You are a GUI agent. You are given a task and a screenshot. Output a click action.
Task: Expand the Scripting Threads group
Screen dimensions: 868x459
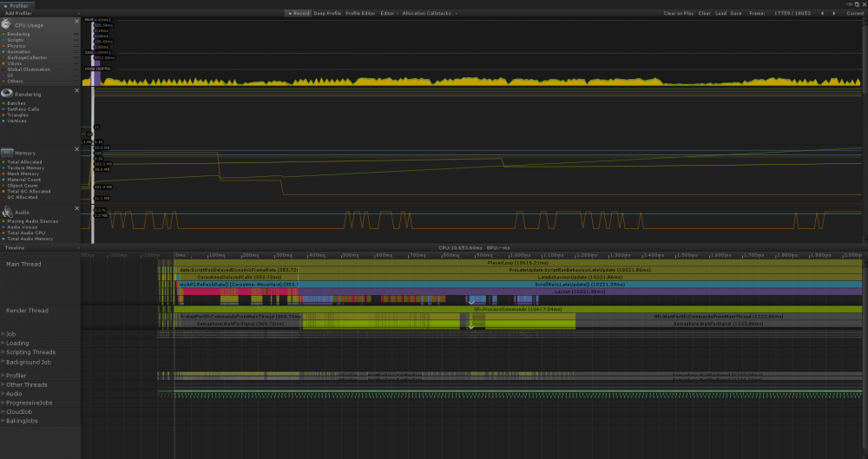click(x=30, y=352)
